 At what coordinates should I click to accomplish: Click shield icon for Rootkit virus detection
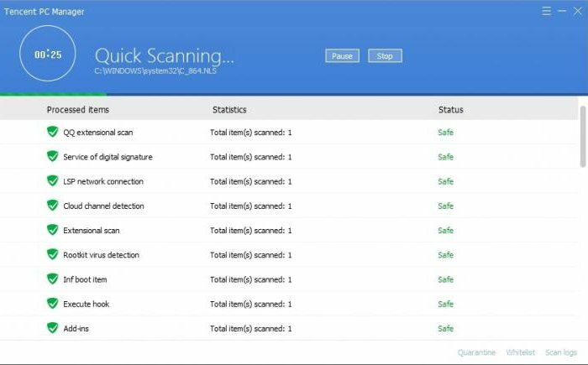(52, 254)
